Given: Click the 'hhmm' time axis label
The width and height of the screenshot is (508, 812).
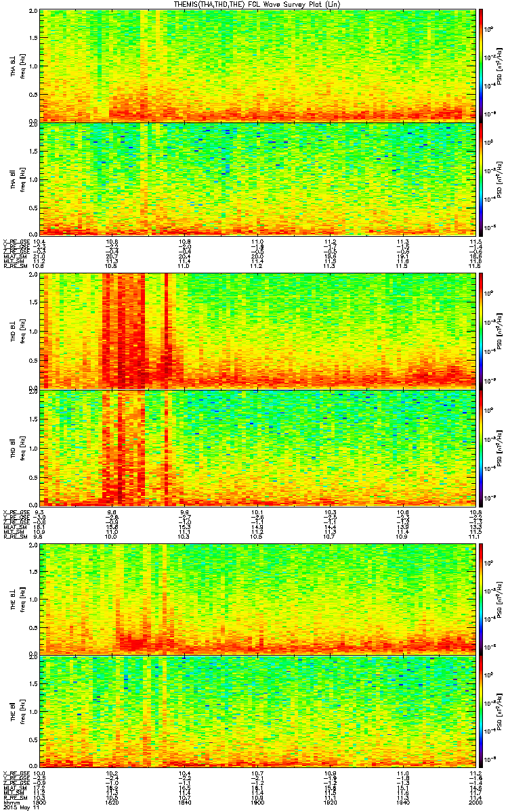Looking at the screenshot, I should click(12, 803).
